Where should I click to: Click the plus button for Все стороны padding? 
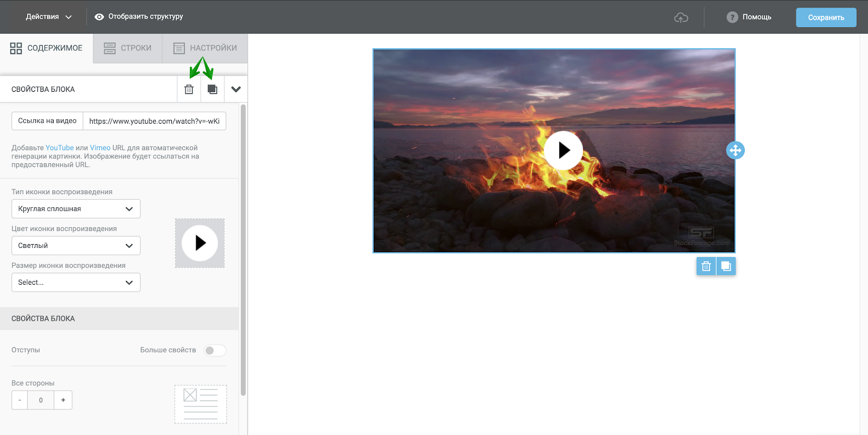coord(63,400)
